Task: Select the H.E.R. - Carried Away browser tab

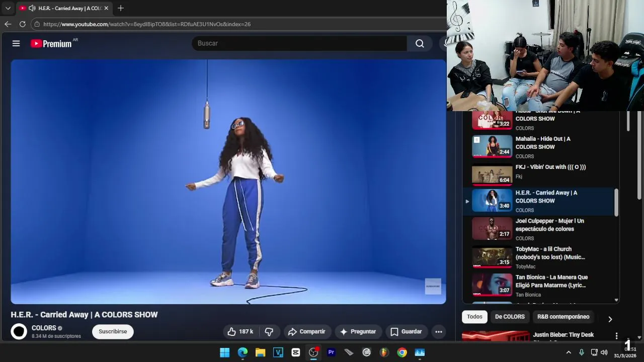Action: [63, 8]
